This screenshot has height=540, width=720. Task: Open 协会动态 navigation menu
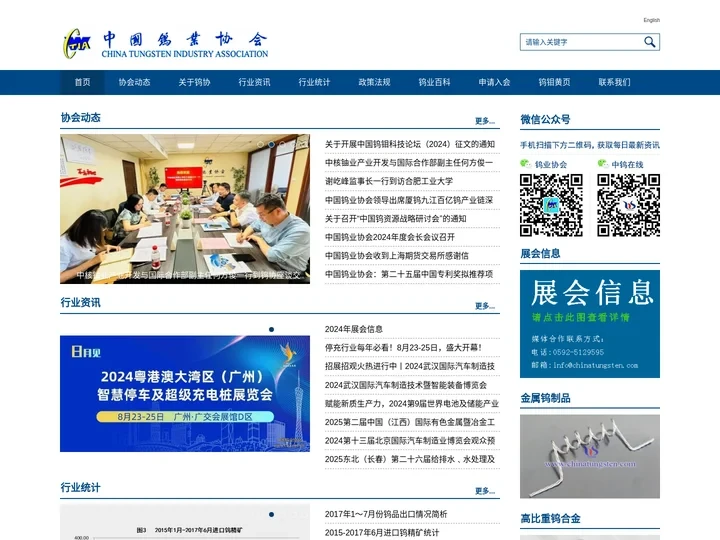134,82
